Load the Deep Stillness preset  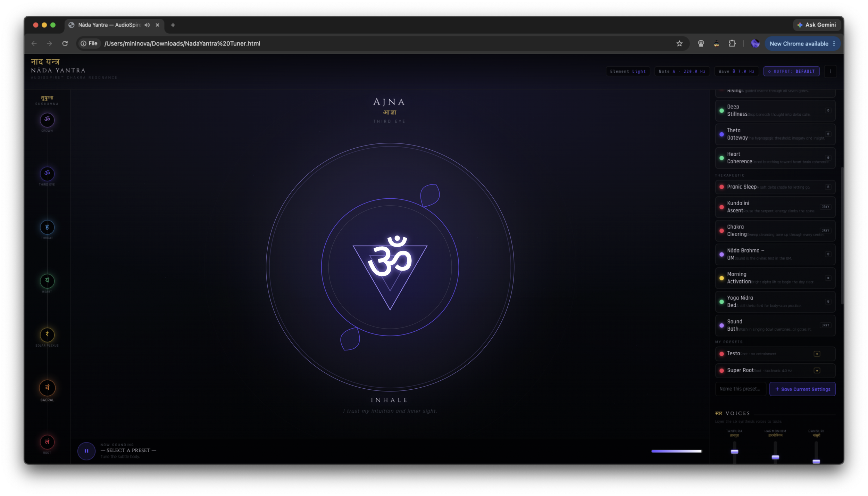point(775,110)
